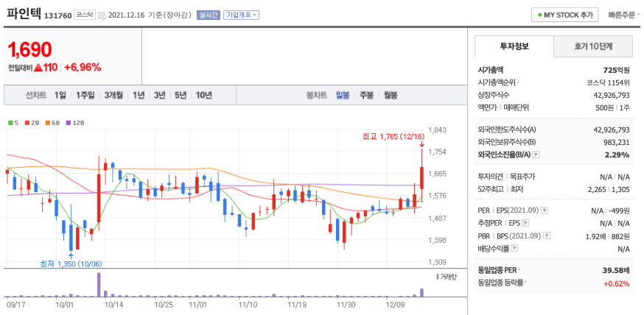Click the 코스닥 1154위 rank value
Image resolution: width=644 pixels, height=315 pixels.
coord(608,82)
